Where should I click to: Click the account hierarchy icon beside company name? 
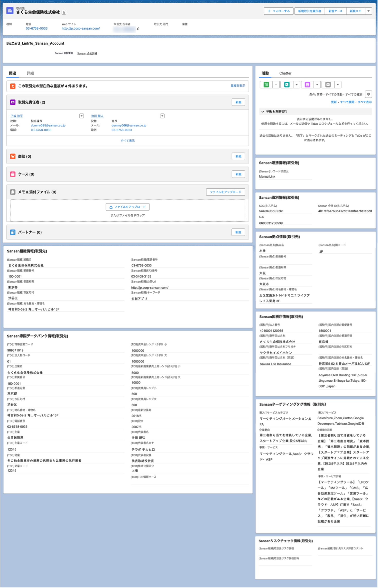coord(64,12)
